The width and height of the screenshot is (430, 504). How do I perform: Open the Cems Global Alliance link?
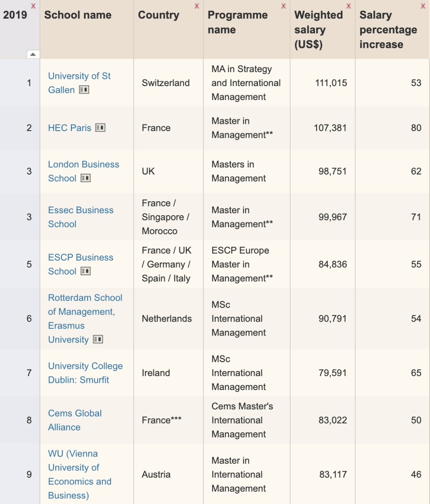pyautogui.click(x=75, y=420)
